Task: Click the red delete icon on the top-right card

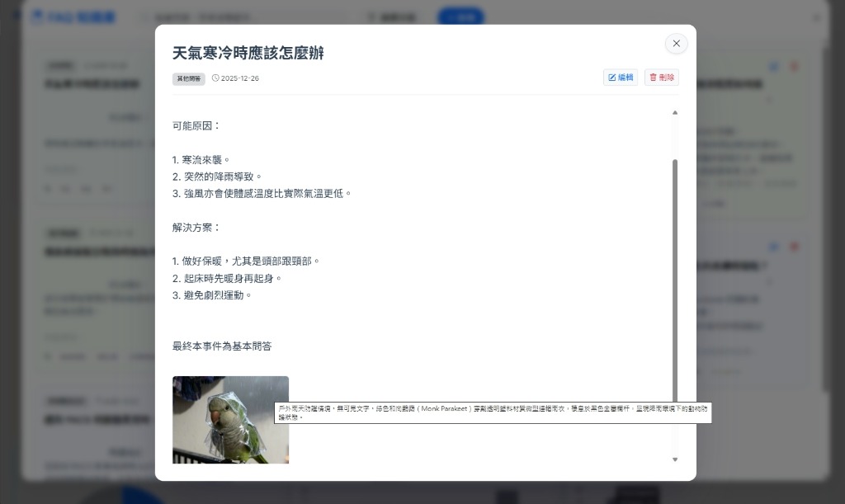Action: coord(794,66)
